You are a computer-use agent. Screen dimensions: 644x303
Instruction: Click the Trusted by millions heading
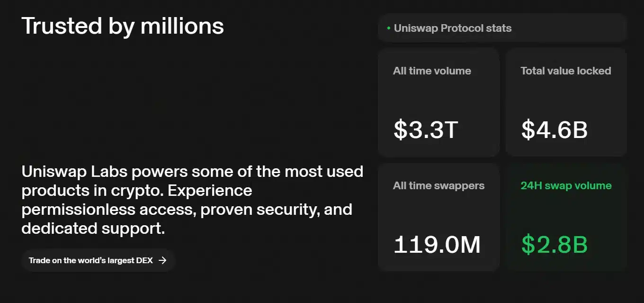click(x=123, y=26)
